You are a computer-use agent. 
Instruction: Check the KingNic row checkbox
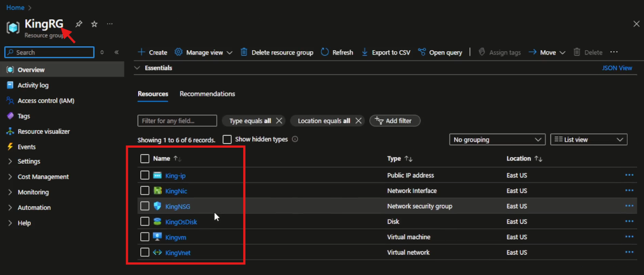coord(145,191)
